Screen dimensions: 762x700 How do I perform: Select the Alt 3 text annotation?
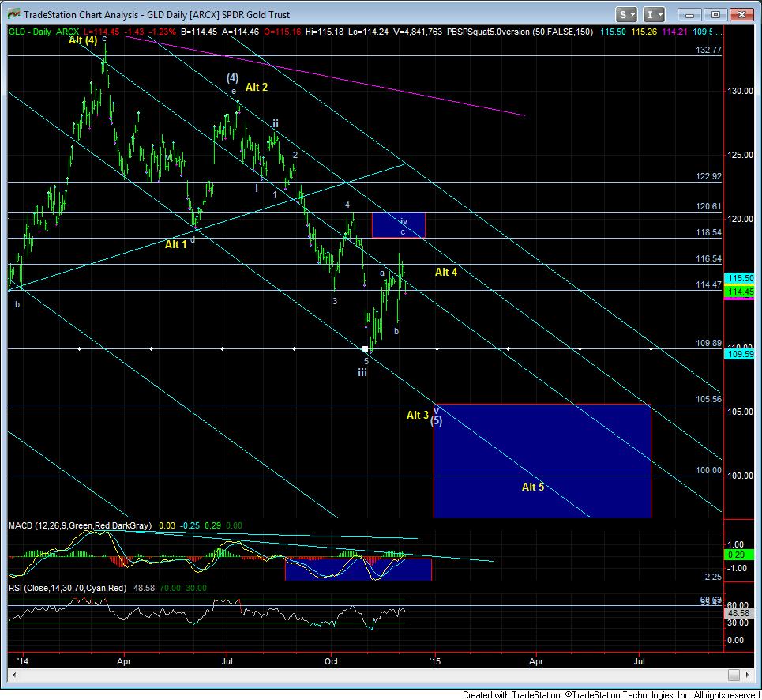pos(418,415)
